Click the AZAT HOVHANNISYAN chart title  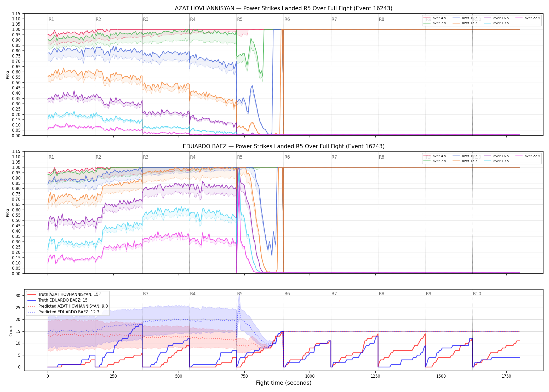coord(283,8)
